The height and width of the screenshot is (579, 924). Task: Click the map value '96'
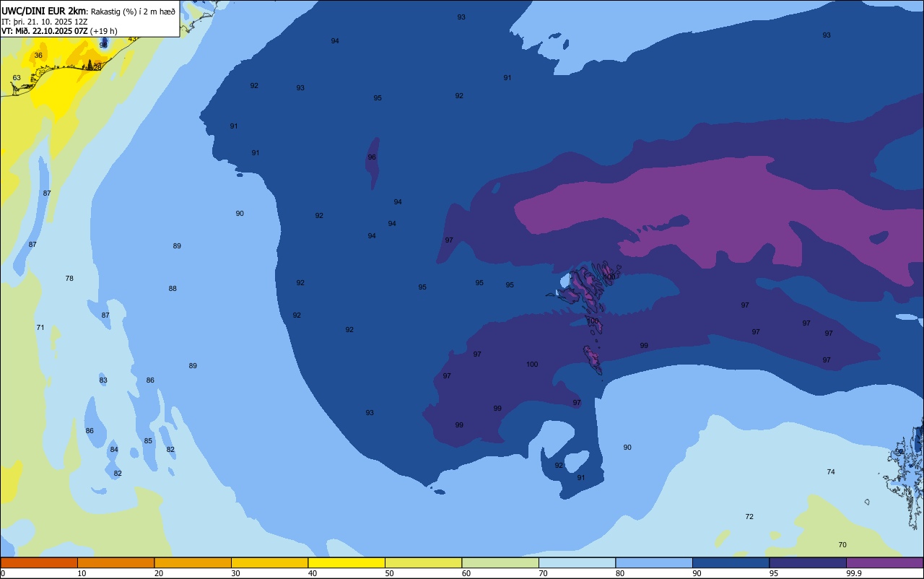coord(372,157)
